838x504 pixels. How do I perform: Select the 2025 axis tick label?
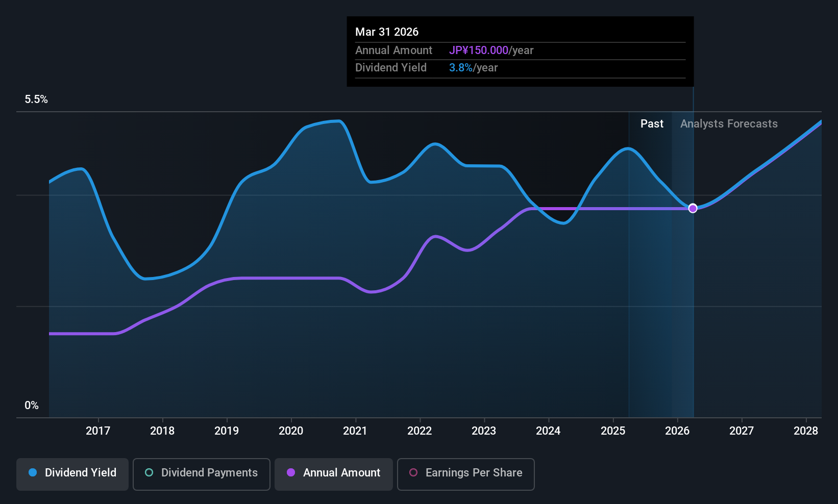[x=613, y=431]
